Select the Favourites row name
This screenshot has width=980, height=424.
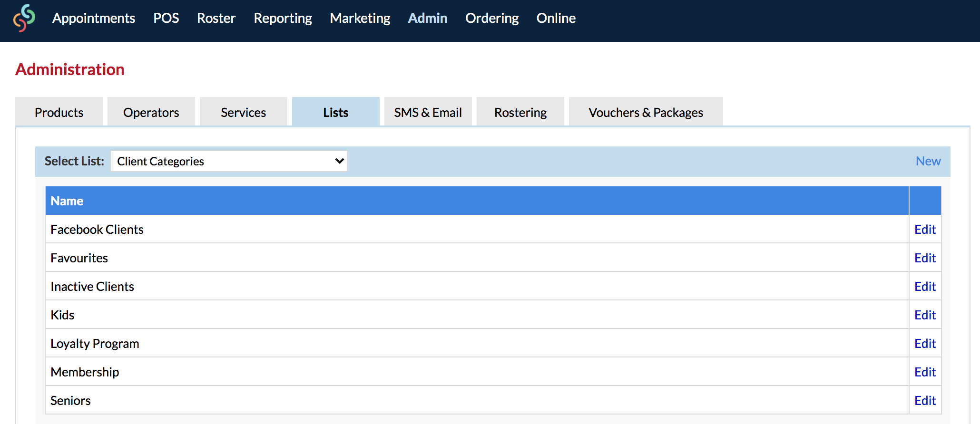79,258
